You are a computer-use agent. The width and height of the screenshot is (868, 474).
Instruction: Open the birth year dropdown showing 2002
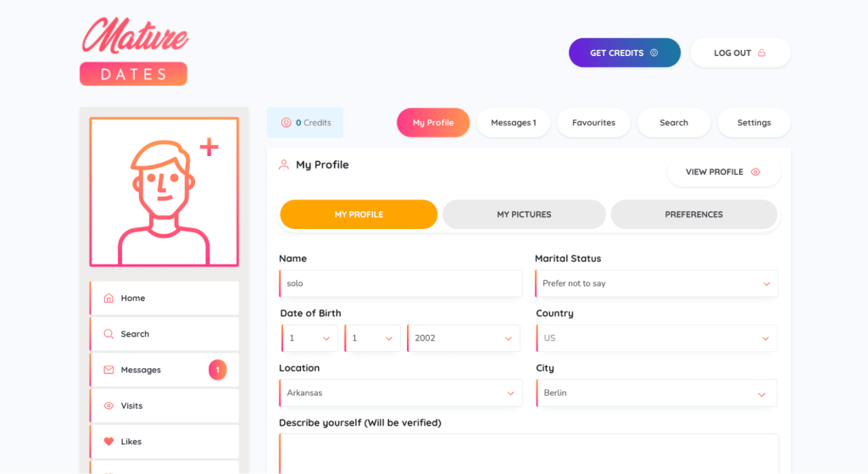point(464,338)
